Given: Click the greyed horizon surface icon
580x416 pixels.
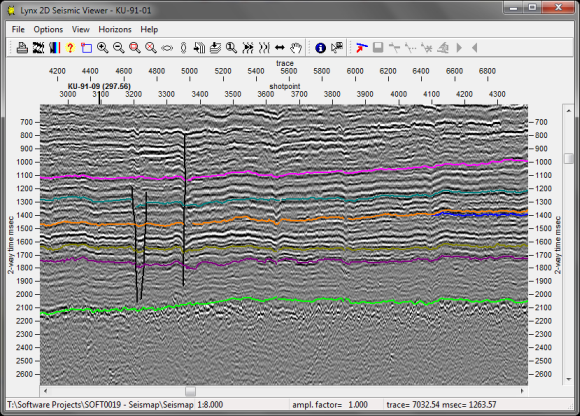Looking at the screenshot, I should pos(443,48).
